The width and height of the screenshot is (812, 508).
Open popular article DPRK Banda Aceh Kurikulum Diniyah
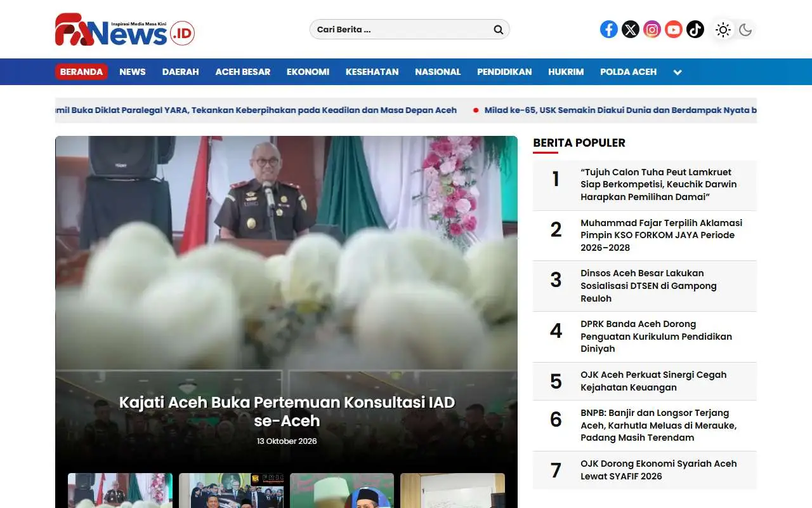(656, 337)
